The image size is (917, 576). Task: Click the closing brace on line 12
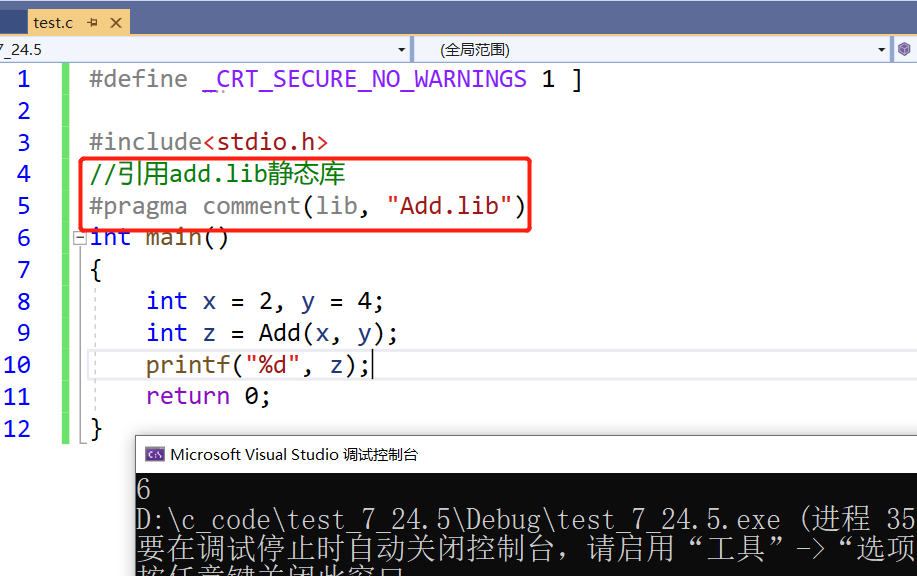point(96,429)
